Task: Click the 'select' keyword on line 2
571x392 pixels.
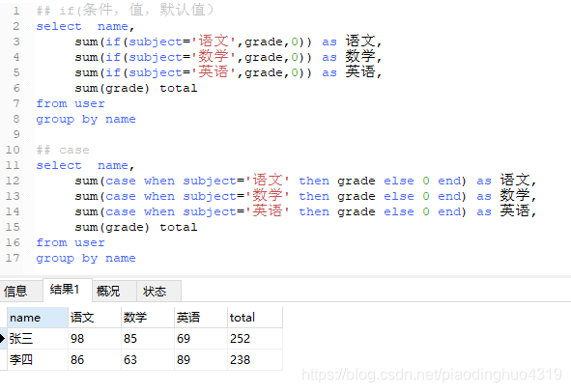Action: (59, 27)
